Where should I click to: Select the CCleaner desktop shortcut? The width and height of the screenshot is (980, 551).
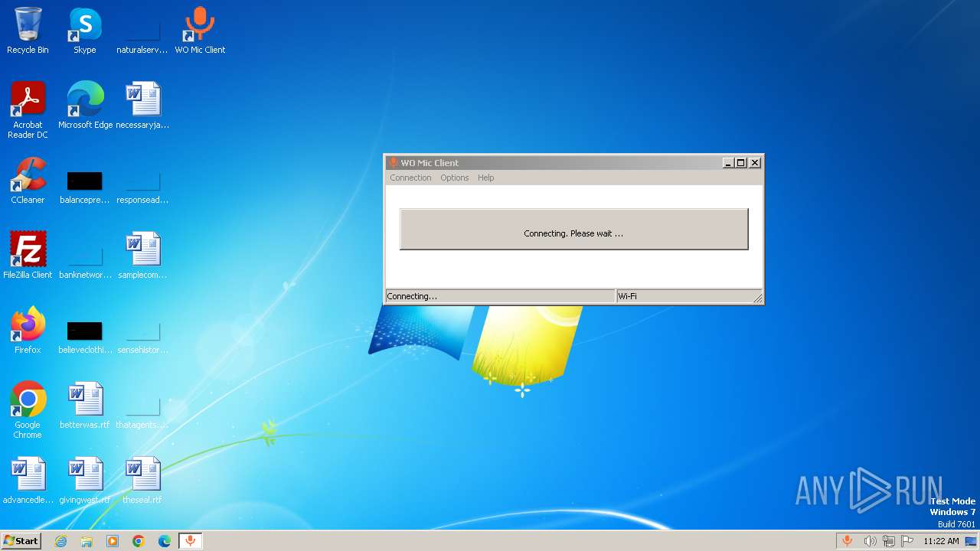click(28, 181)
